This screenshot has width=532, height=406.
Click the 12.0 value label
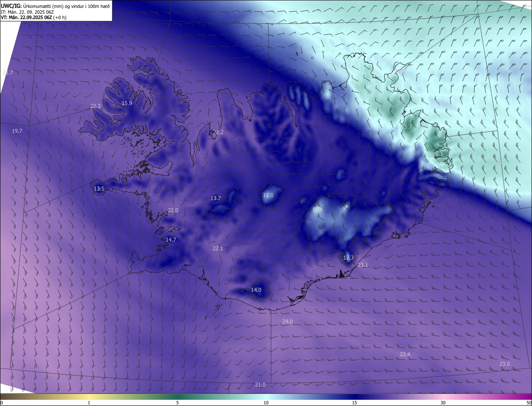pos(268,195)
